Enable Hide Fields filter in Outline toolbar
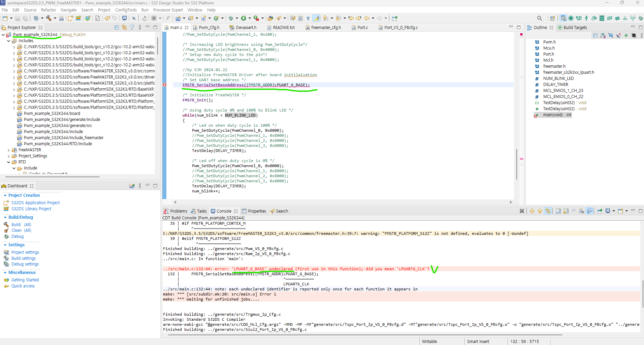Viewport: 644px width, 345px height. click(x=611, y=36)
